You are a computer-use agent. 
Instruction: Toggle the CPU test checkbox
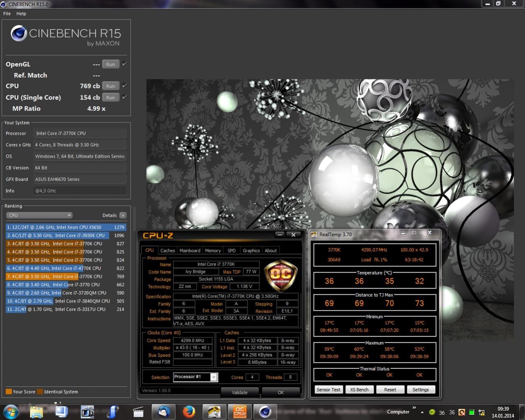124,85
